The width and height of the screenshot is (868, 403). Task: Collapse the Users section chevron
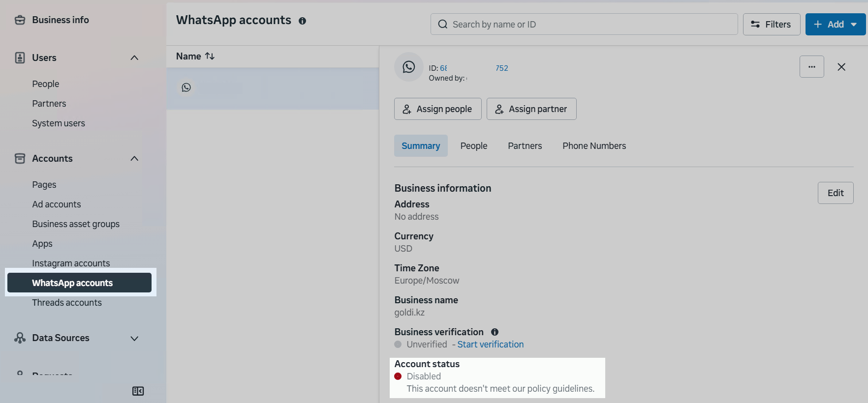[134, 58]
